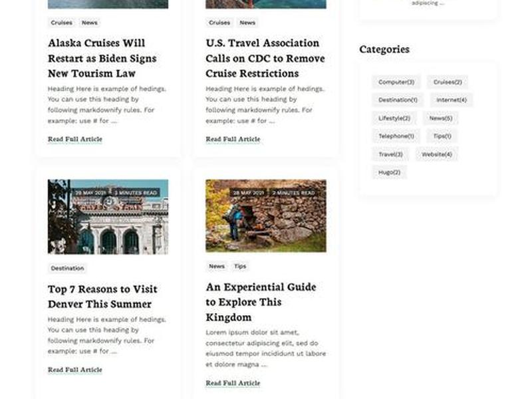Image resolution: width=532 pixels, height=399 pixels.
Task: Filter by Destination(1) in Categories
Action: [398, 100]
